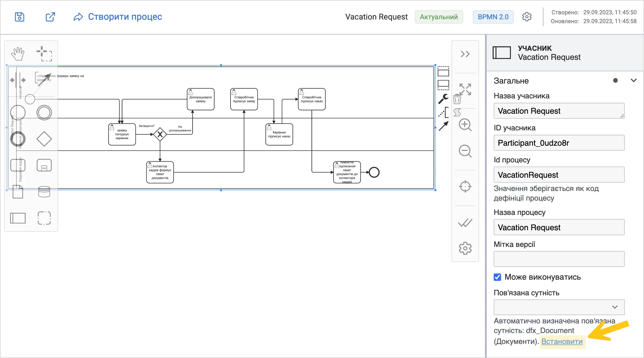Click the Мітка версії empty field
Viewport: 644px width, 358px height.
click(x=559, y=259)
